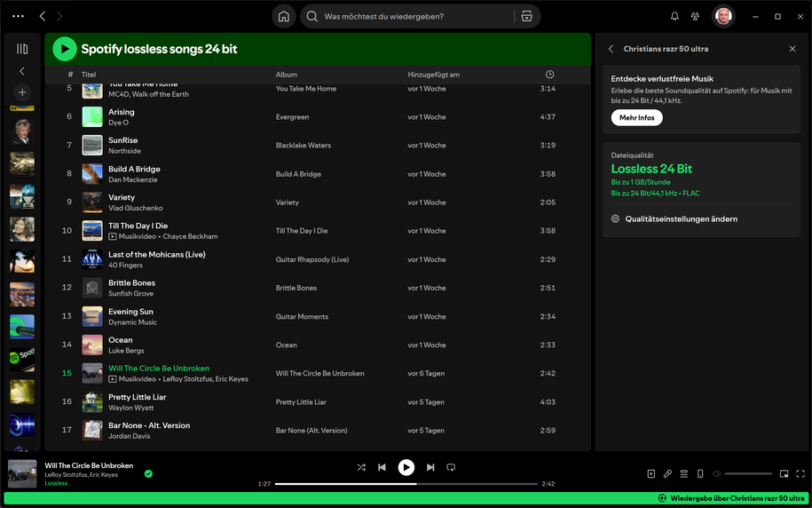
Task: Click the song progress bar
Action: [x=406, y=484]
